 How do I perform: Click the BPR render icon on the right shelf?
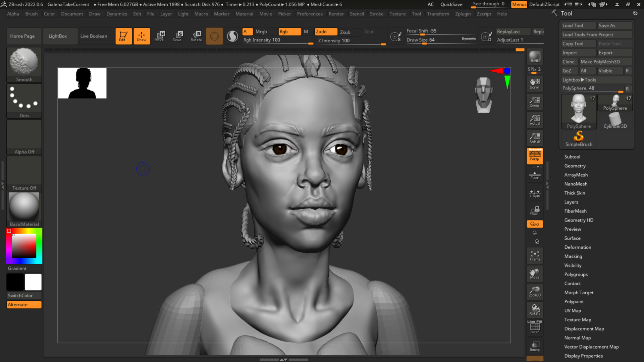(535, 57)
